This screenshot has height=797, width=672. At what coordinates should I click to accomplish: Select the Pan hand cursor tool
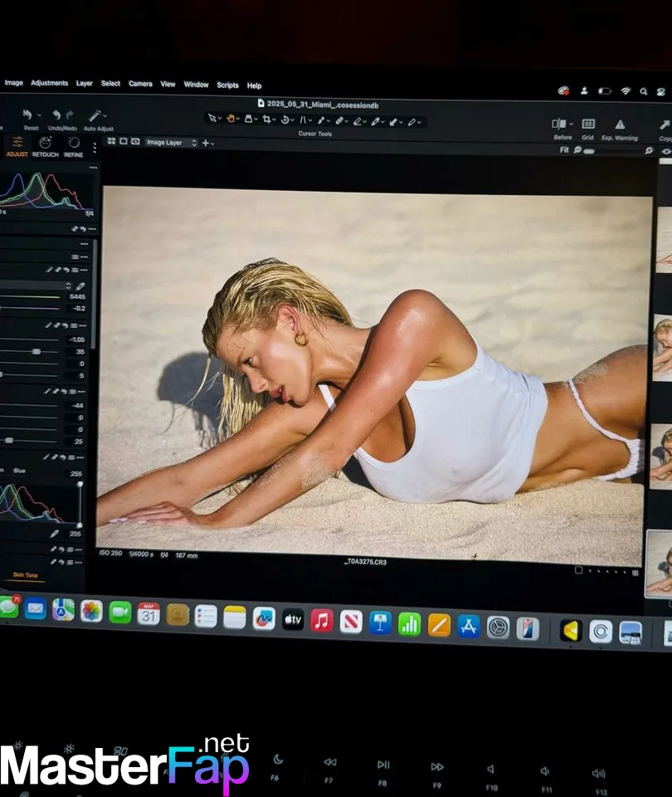[230, 119]
